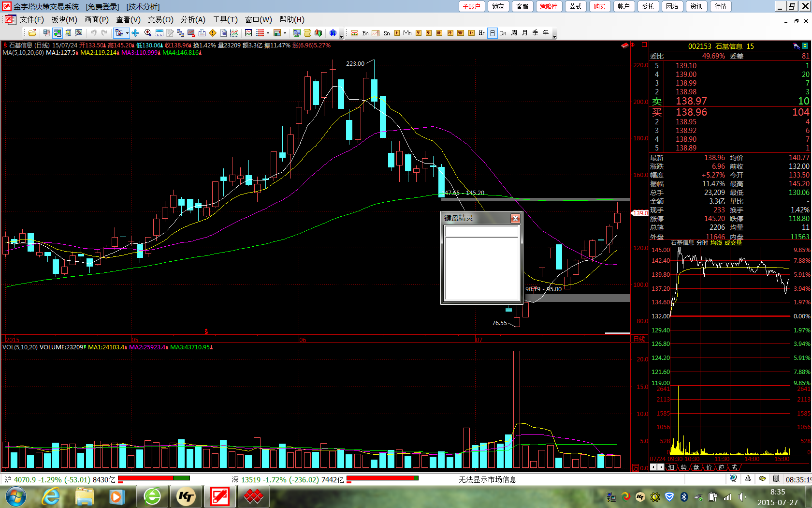Switch chart to monthly (月) period
This screenshot has width=812, height=508.
click(x=524, y=33)
